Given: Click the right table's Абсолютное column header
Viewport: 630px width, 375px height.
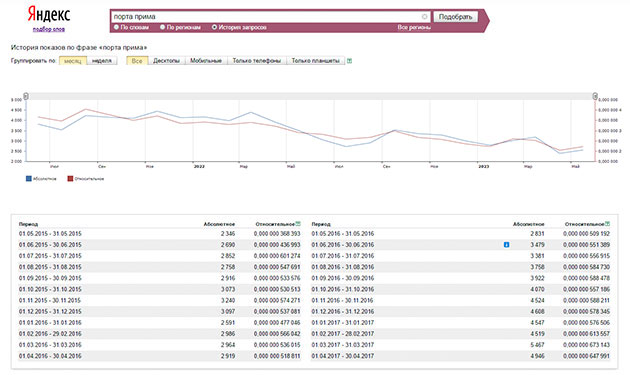Looking at the screenshot, I should click(528, 224).
